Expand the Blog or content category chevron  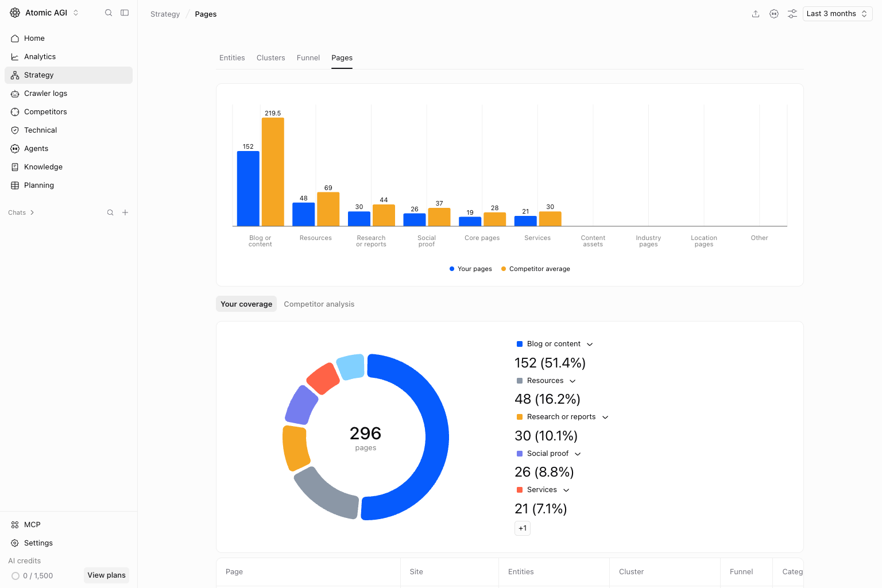point(590,344)
